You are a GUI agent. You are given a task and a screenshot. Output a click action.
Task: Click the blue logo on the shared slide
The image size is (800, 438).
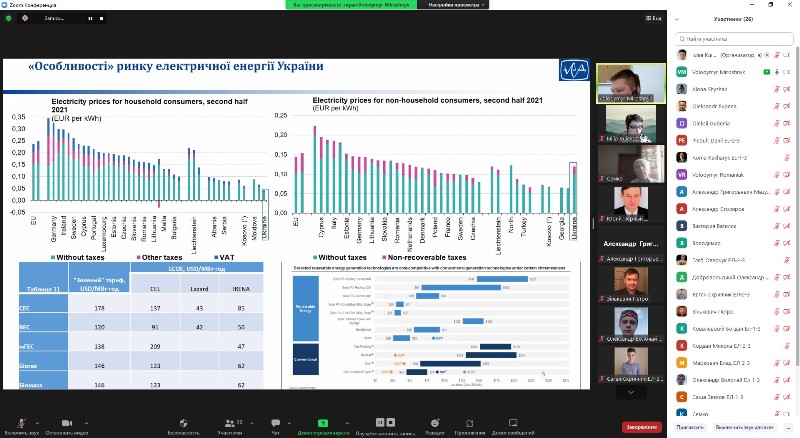click(574, 70)
